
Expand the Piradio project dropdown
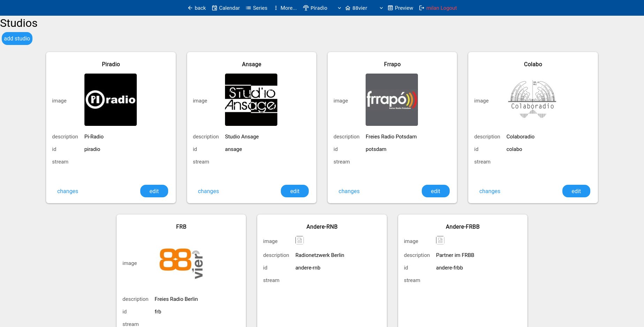339,8
